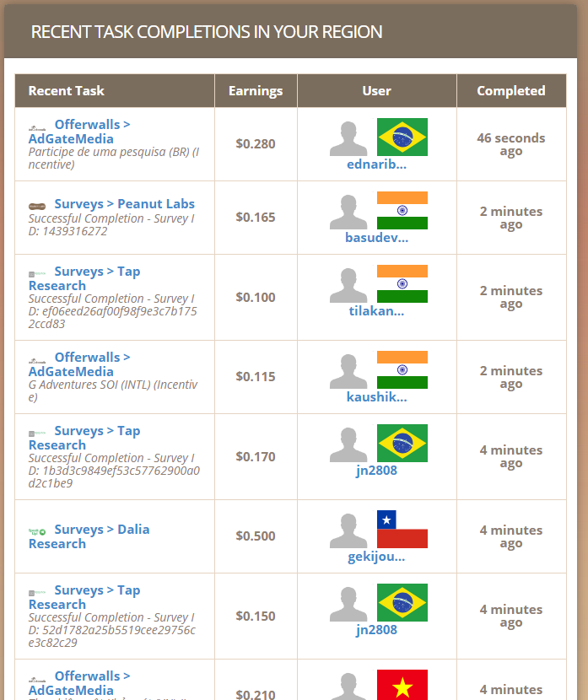Click the Earnings column header
The image size is (588, 700).
[256, 91]
